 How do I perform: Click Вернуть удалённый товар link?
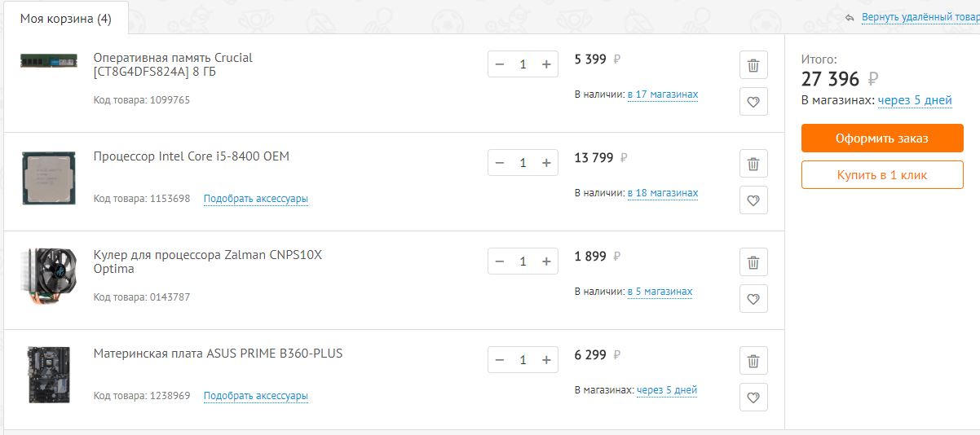918,16
